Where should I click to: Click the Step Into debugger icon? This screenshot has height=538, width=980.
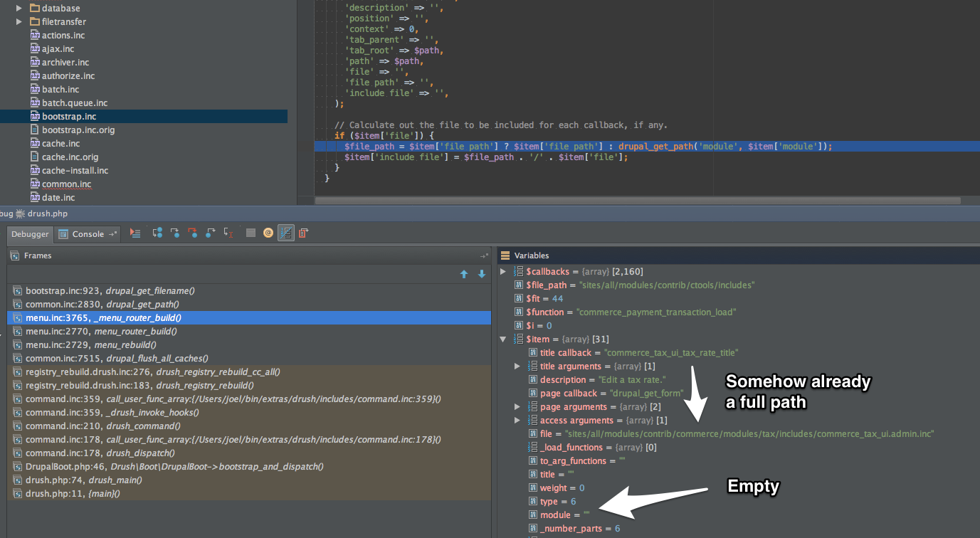point(175,233)
